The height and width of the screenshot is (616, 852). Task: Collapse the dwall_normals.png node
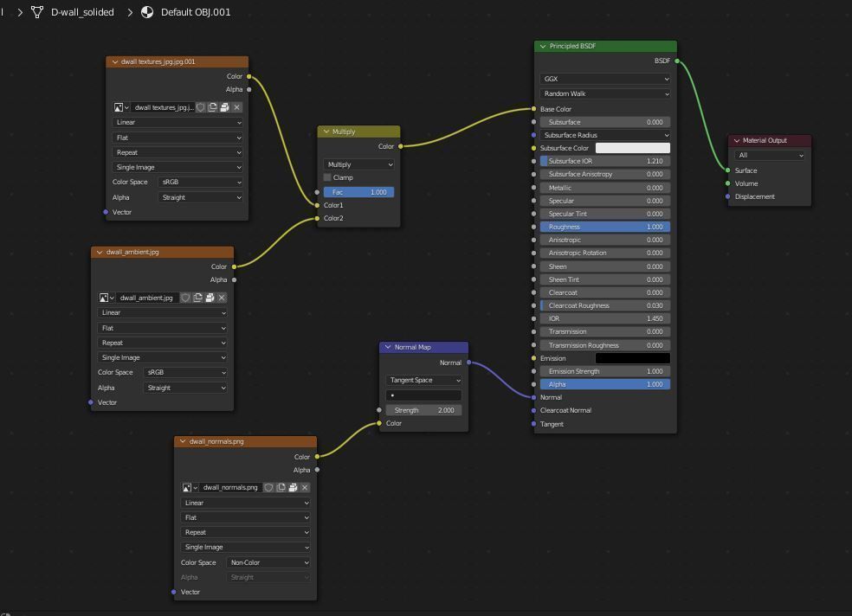(183, 442)
